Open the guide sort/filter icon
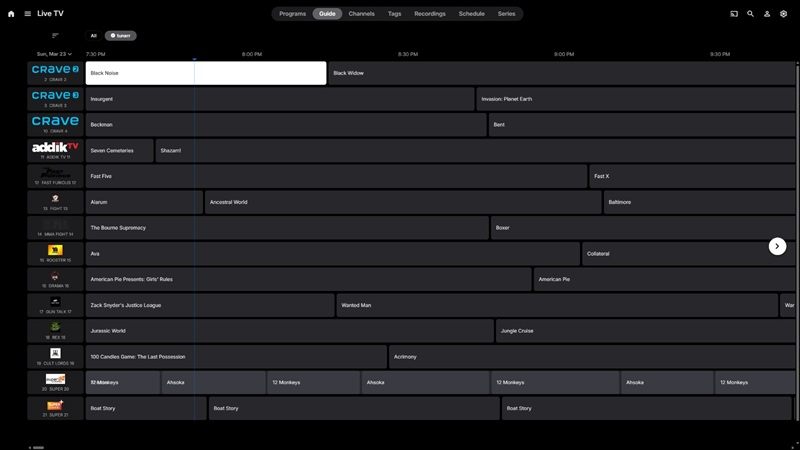Image resolution: width=800 pixels, height=450 pixels. click(55, 35)
